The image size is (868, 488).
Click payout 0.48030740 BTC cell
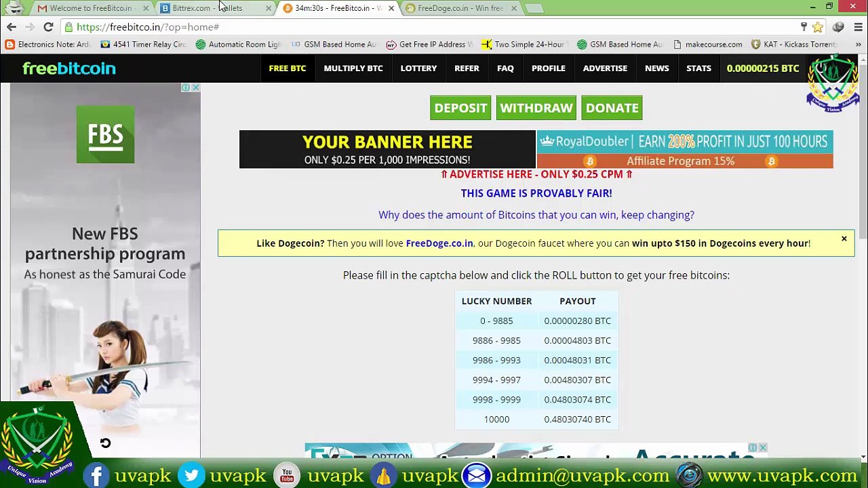(577, 419)
